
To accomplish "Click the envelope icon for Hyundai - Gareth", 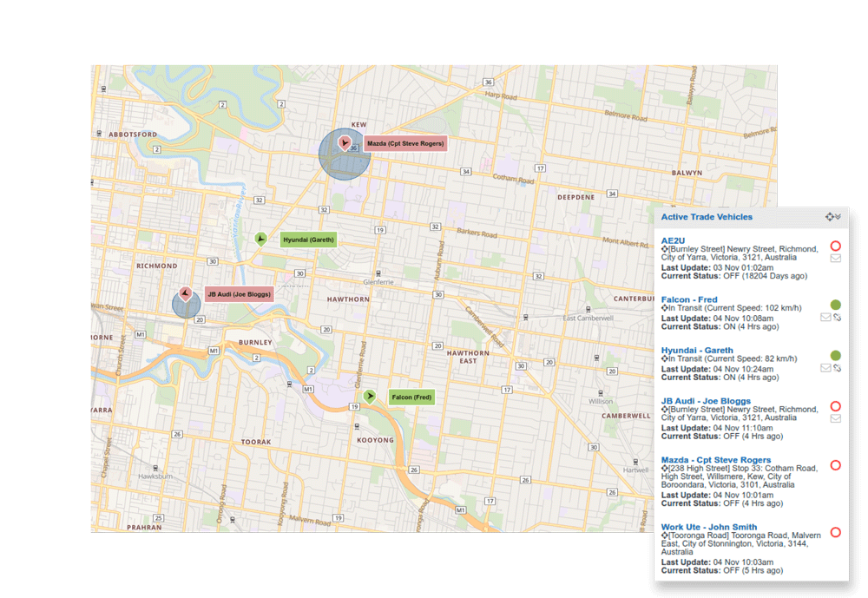I will (x=825, y=368).
